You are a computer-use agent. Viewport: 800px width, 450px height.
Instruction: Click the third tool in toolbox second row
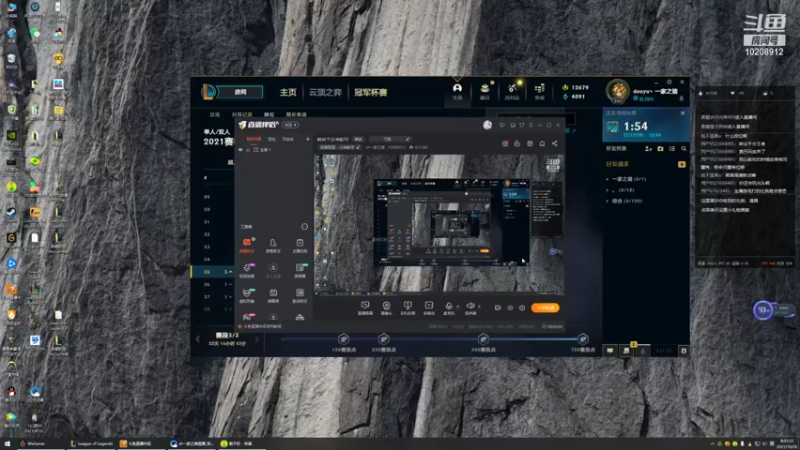[x=299, y=270]
